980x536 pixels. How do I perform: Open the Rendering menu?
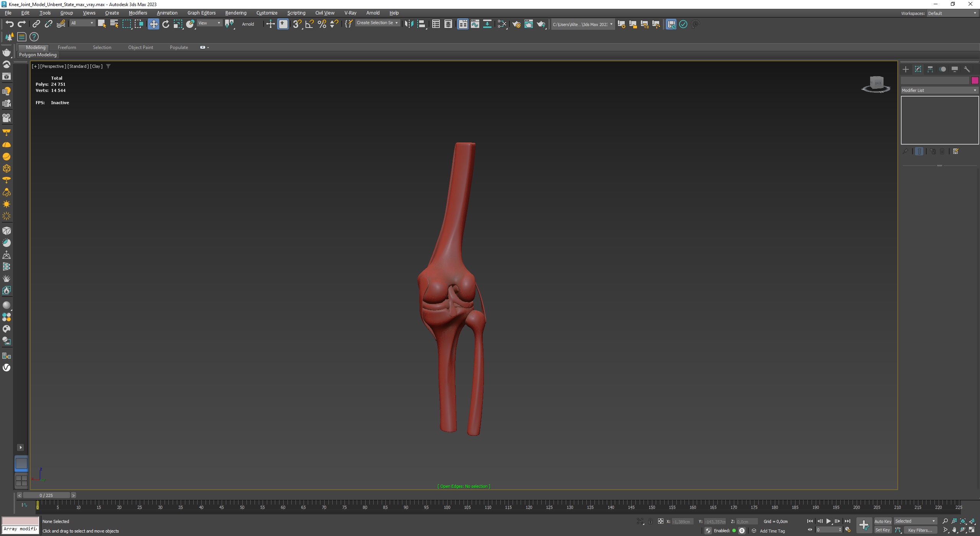click(x=235, y=13)
